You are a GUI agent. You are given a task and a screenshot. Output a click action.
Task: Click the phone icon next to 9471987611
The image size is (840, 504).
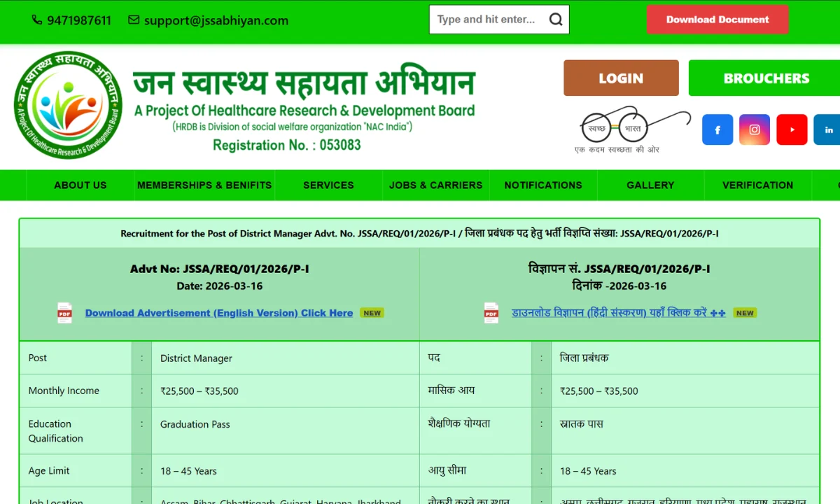point(36,20)
